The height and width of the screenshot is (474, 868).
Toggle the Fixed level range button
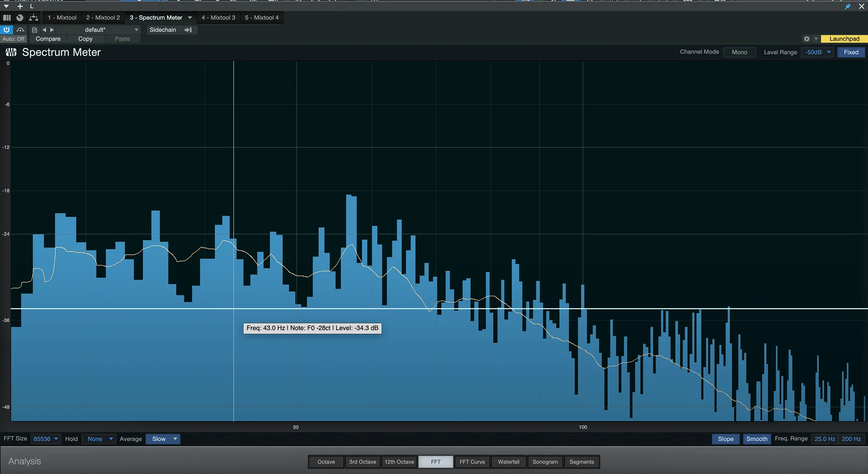click(x=851, y=52)
